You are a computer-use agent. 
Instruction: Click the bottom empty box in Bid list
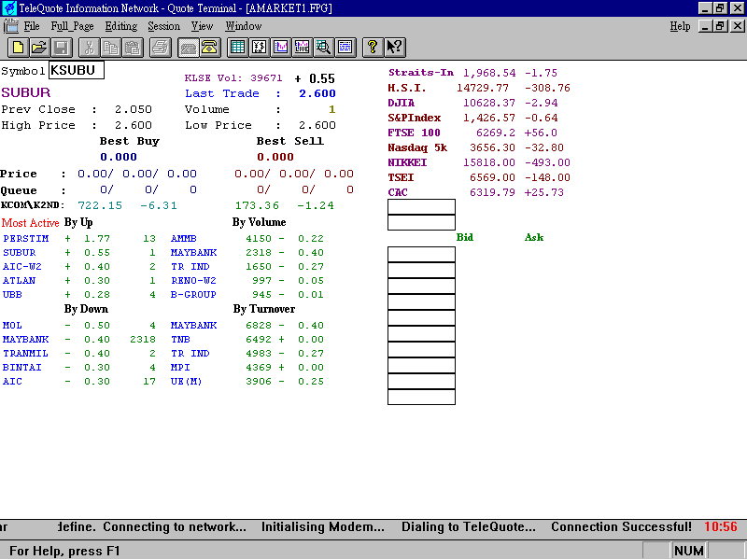(x=422, y=398)
